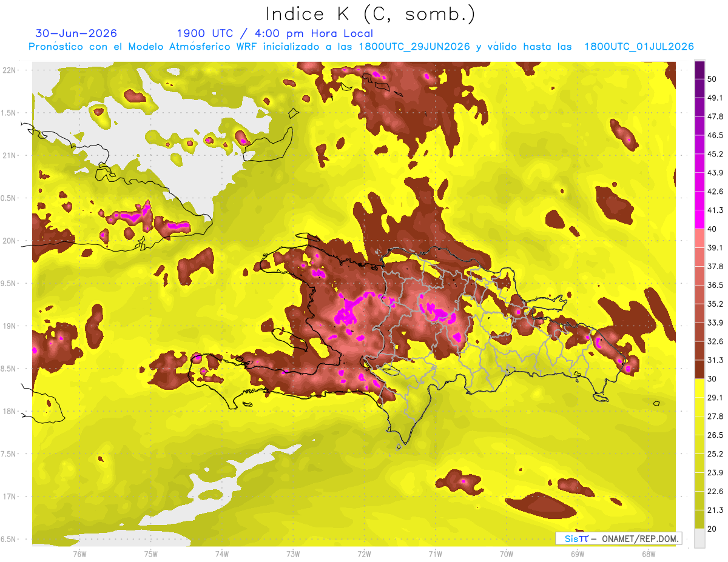Click the "70W" longitude label
This screenshot has height=562, width=728.
click(x=507, y=554)
